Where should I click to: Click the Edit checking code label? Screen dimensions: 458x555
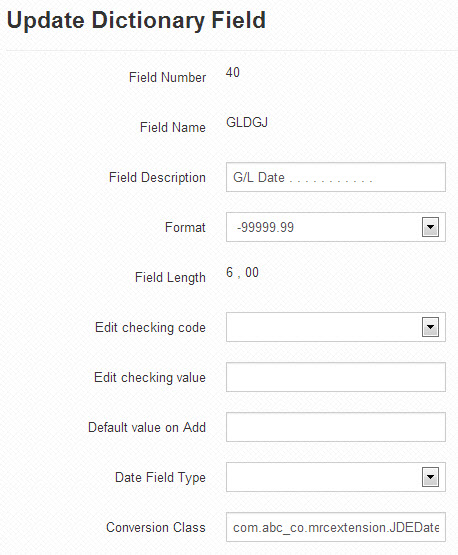point(150,328)
